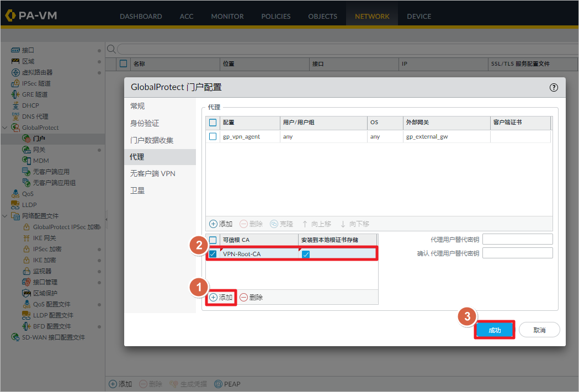Tick select-all checkbox in 配置 header
The height and width of the screenshot is (392, 579).
(x=213, y=122)
